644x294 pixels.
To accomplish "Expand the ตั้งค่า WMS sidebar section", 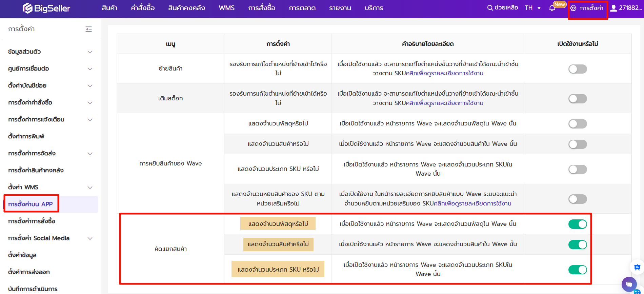I will (90, 188).
